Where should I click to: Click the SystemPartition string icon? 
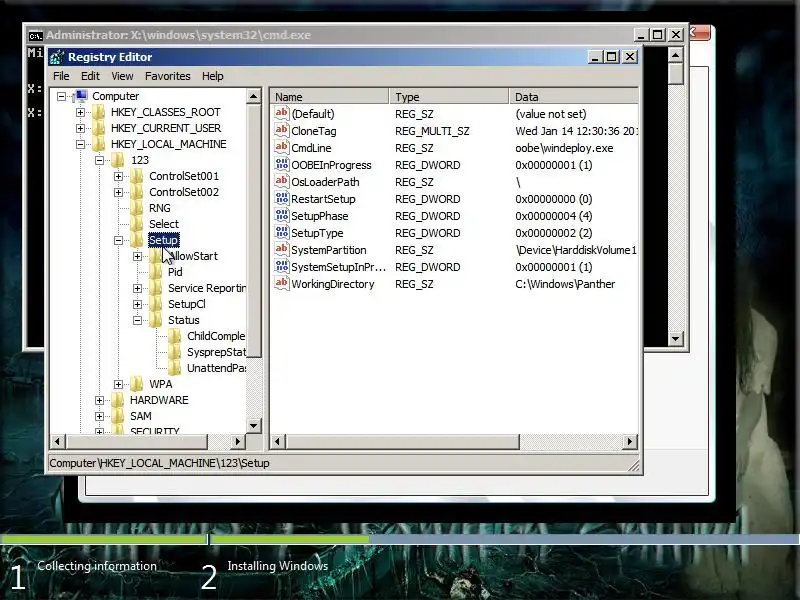coord(282,249)
